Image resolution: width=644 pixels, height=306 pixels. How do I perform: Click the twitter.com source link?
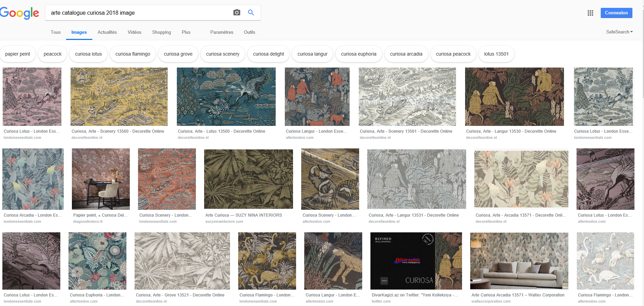[x=381, y=302]
